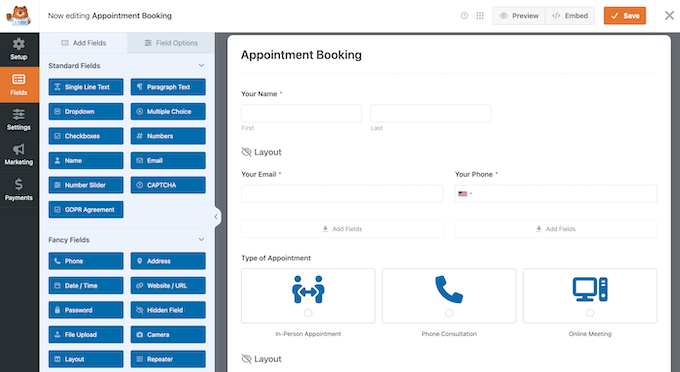Select the Type of Appointment label

[x=276, y=258]
